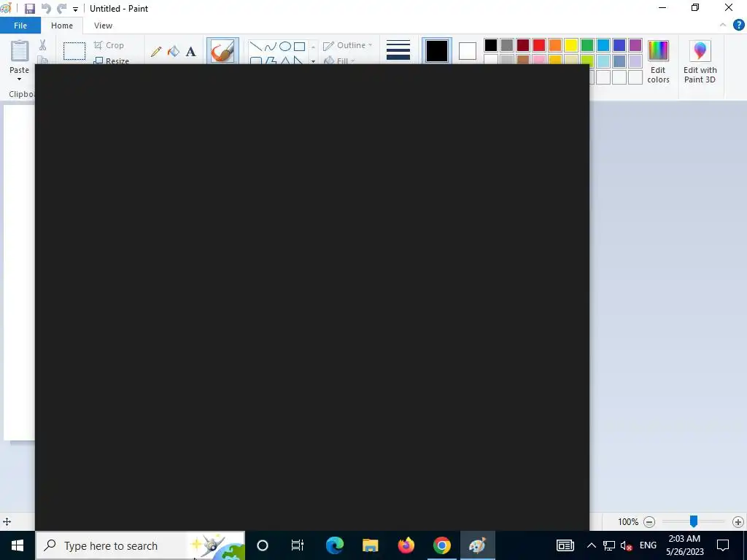Open the File menu

pos(20,26)
